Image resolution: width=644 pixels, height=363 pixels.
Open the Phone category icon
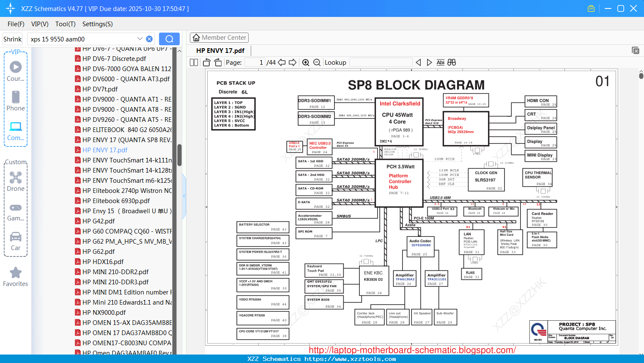pyautogui.click(x=16, y=101)
